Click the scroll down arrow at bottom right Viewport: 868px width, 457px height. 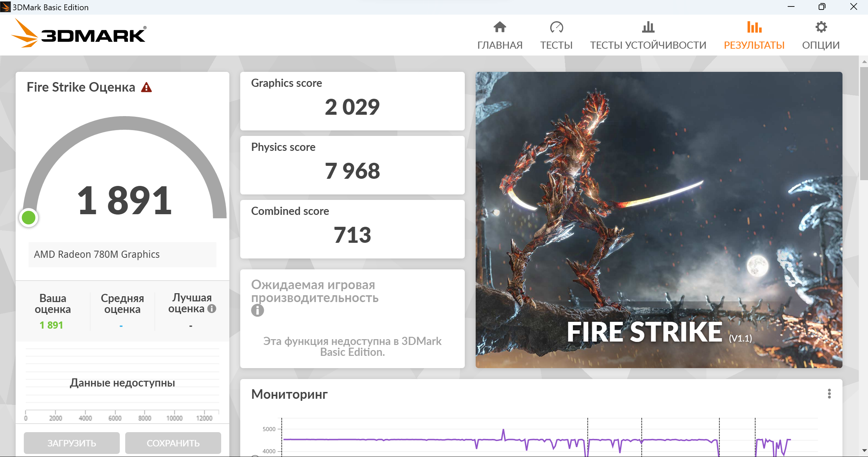click(x=864, y=451)
